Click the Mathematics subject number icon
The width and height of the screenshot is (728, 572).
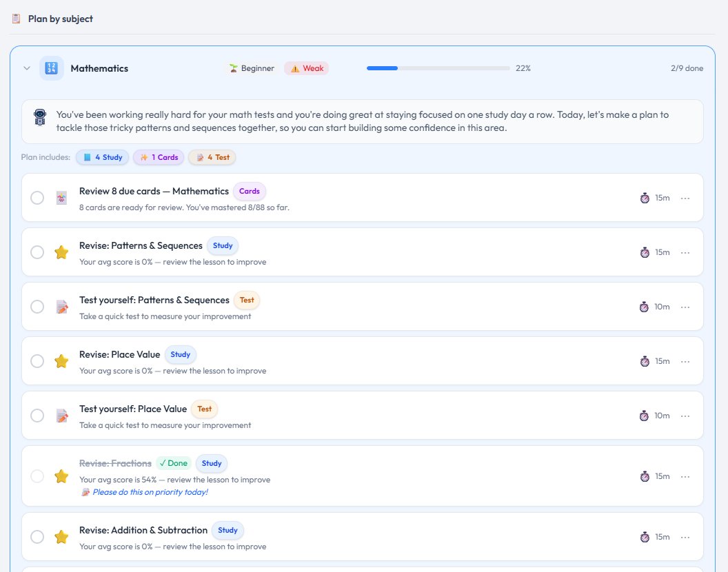[x=52, y=68]
